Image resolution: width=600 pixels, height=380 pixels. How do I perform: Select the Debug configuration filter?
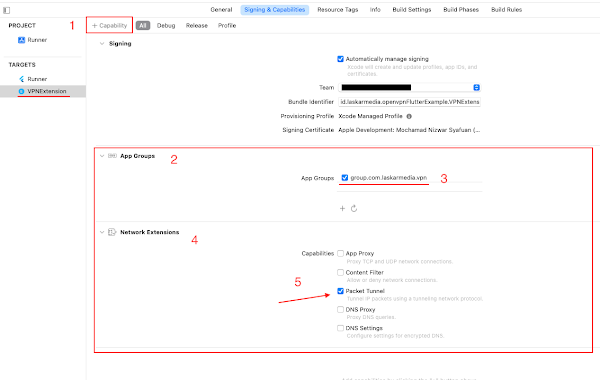click(166, 26)
